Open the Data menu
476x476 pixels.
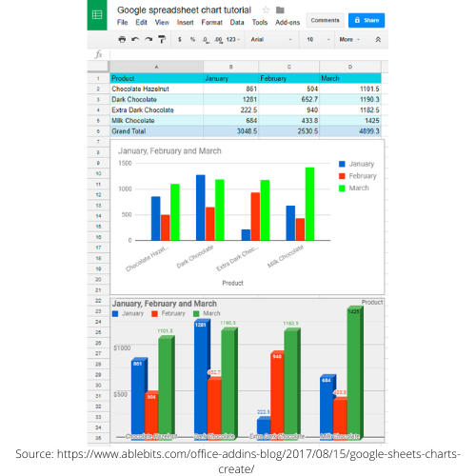(x=237, y=22)
